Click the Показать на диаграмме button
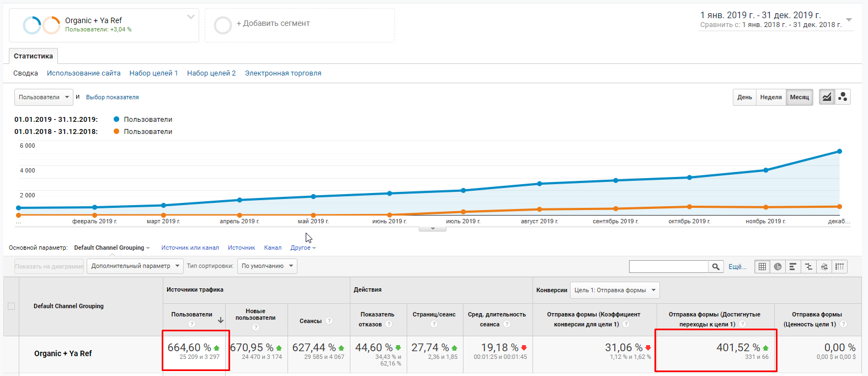This screenshot has height=376, width=868. [x=49, y=266]
